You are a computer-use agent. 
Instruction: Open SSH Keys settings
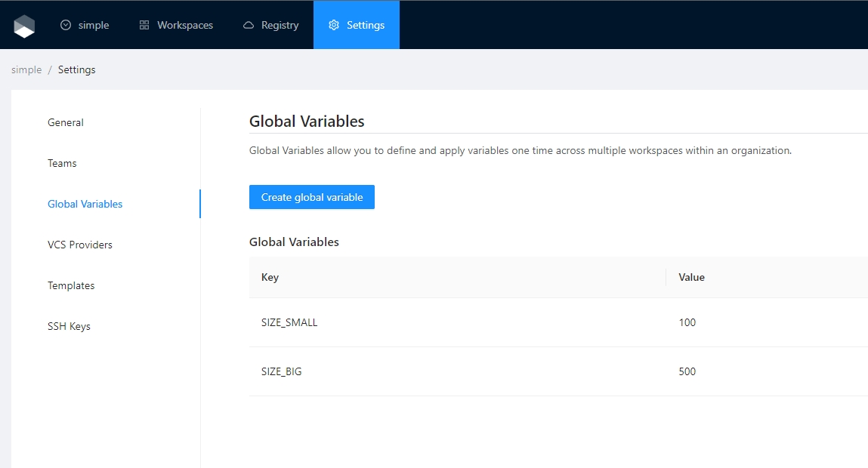(69, 326)
